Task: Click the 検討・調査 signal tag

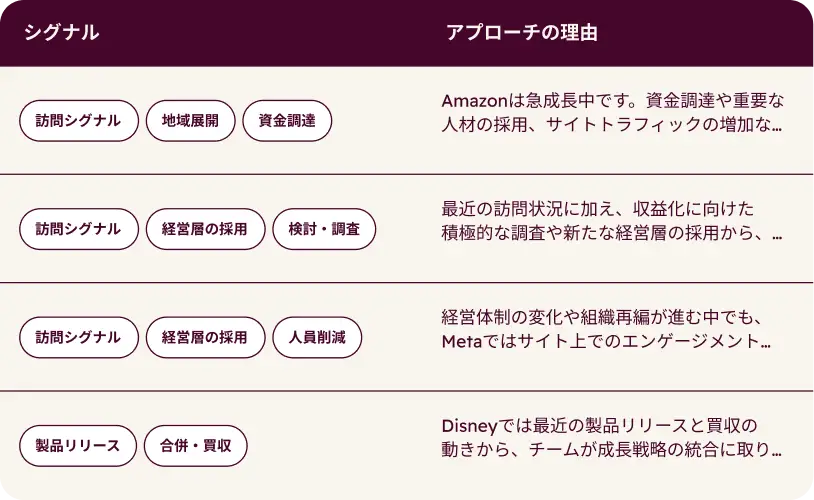Action: tap(324, 229)
